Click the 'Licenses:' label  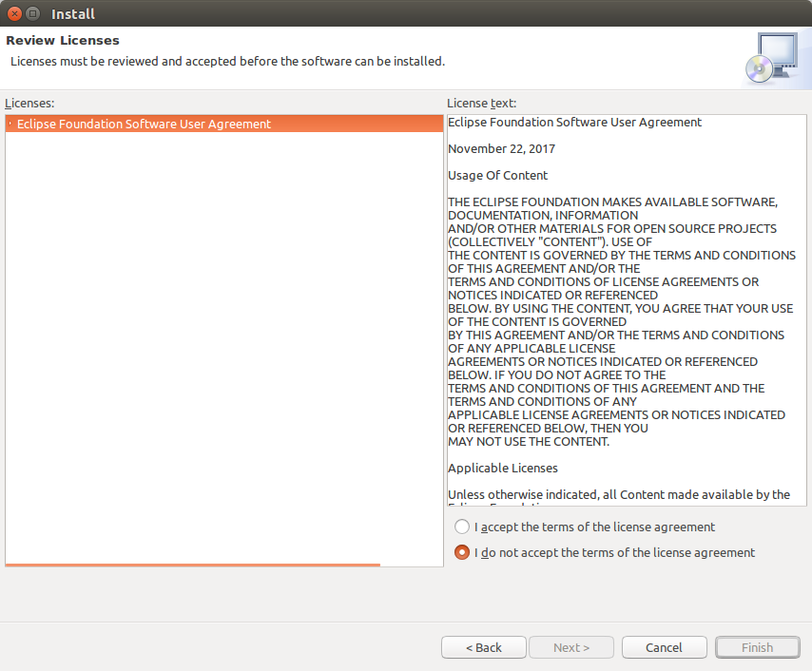click(x=29, y=103)
